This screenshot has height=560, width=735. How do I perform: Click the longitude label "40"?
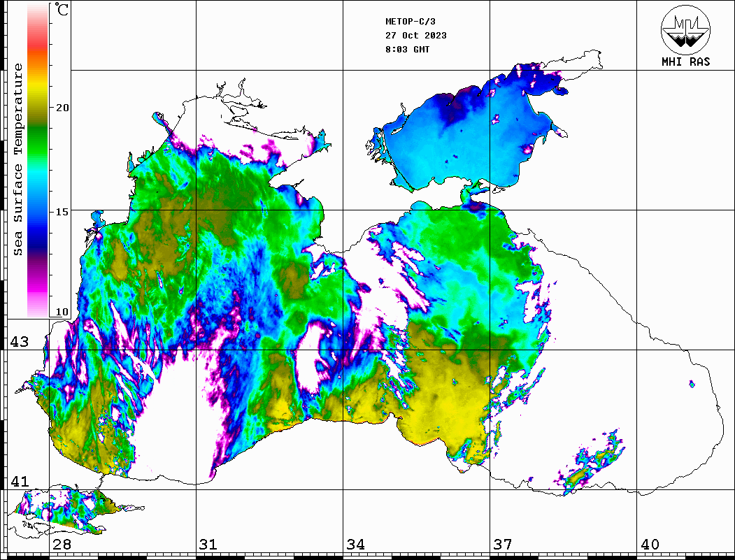point(650,545)
